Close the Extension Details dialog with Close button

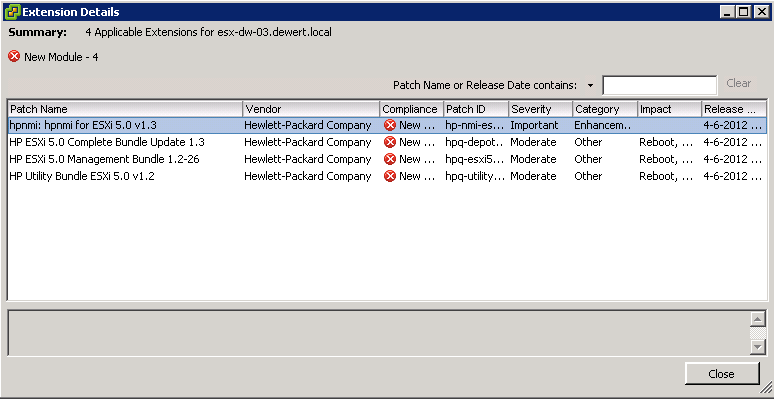tap(721, 374)
